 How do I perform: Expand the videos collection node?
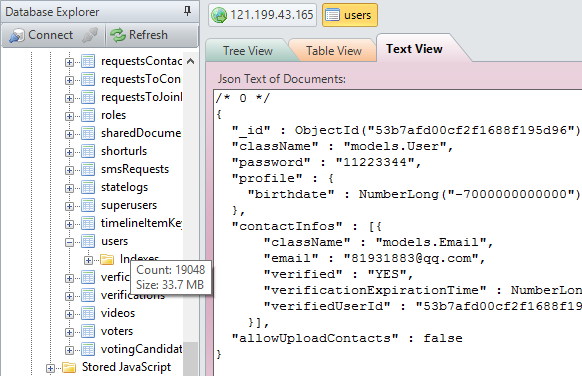coord(69,314)
